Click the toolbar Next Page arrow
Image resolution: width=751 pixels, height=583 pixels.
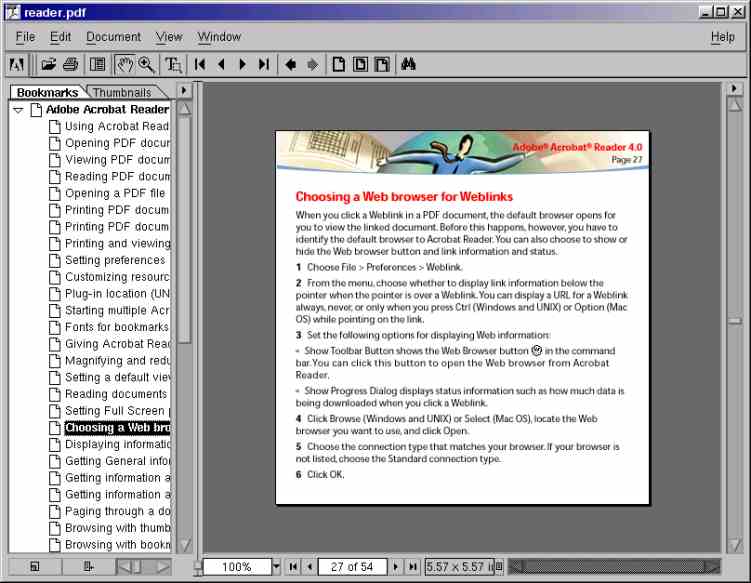tap(242, 64)
